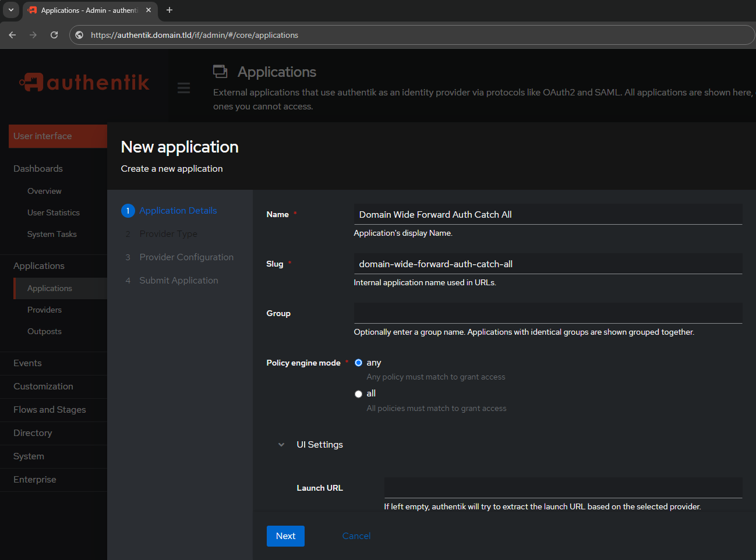Click the browser forward arrow

point(33,35)
